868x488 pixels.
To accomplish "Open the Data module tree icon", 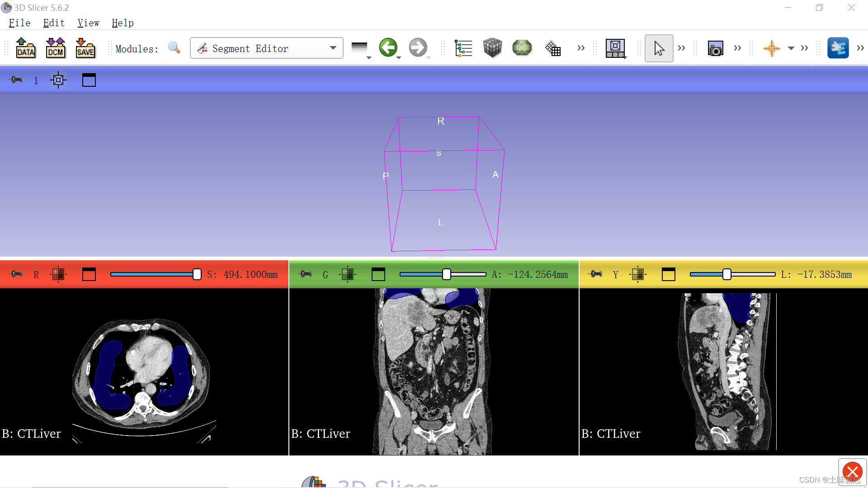I will pyautogui.click(x=463, y=48).
